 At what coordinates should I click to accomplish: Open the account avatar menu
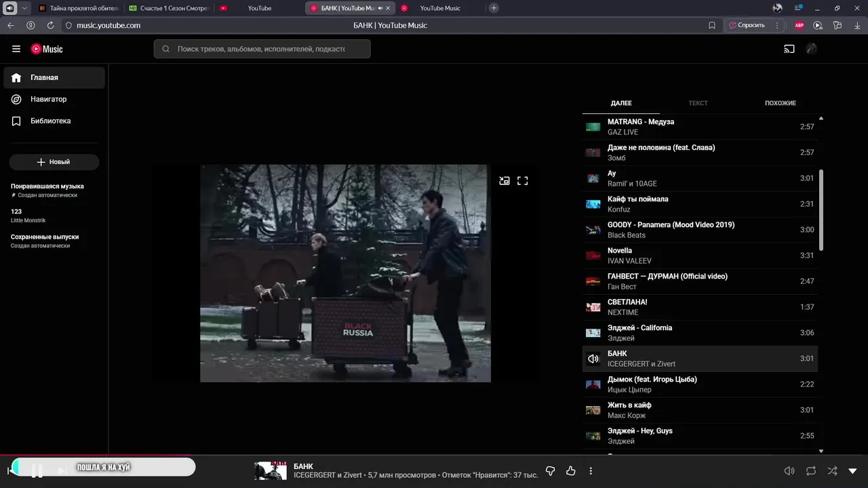tap(811, 49)
